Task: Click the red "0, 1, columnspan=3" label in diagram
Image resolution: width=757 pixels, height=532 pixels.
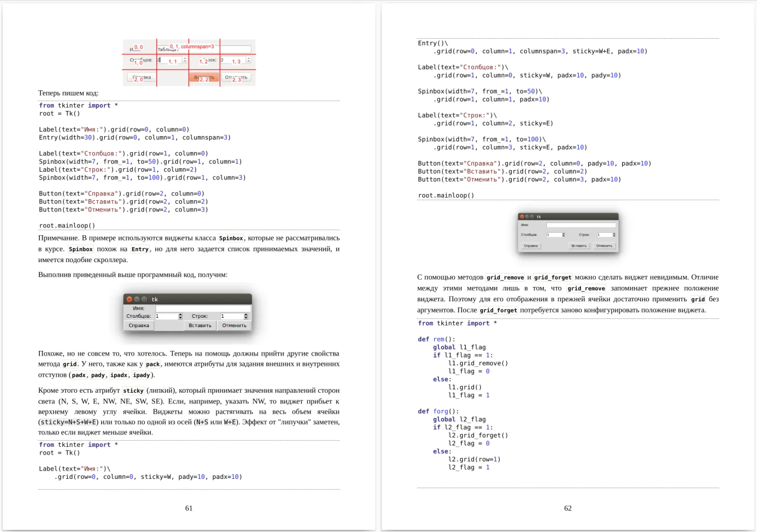Action: pos(192,46)
